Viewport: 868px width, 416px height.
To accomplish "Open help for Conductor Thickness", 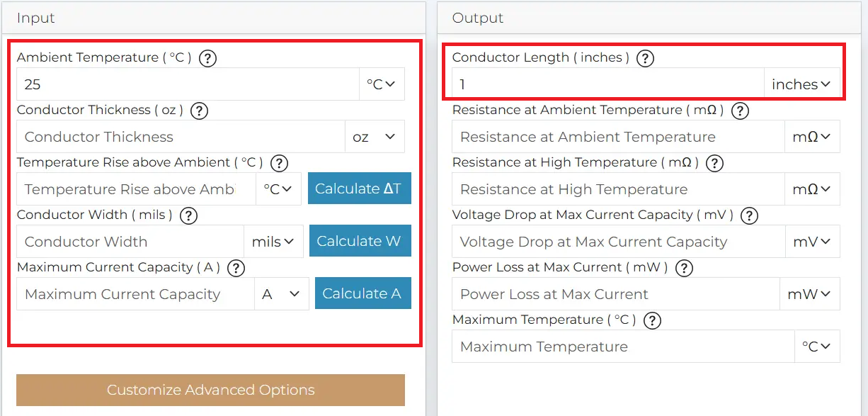I will (199, 111).
